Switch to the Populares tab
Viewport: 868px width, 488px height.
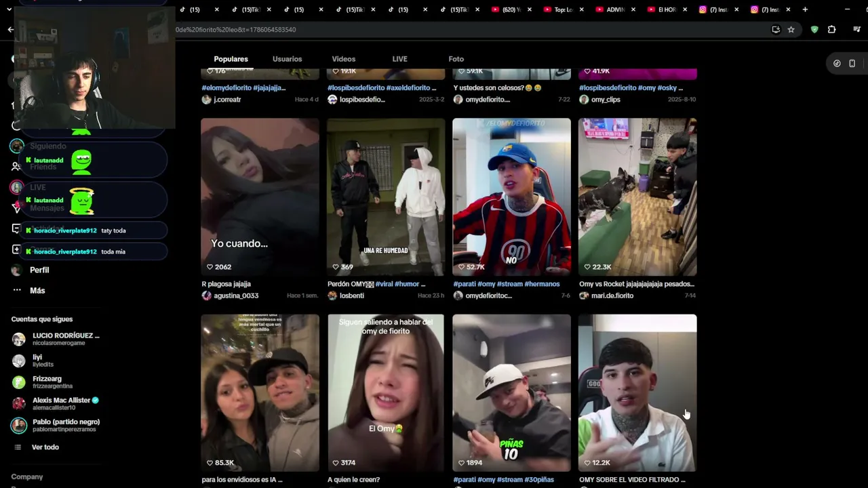(231, 59)
